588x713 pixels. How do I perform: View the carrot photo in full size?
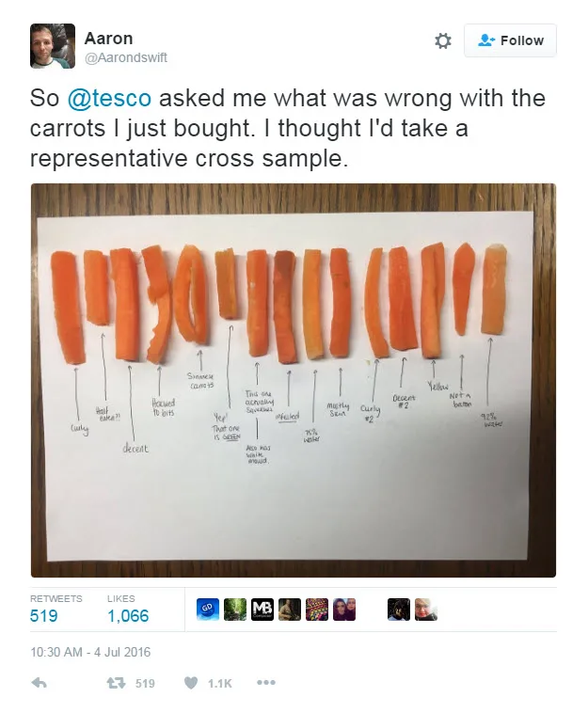click(294, 380)
